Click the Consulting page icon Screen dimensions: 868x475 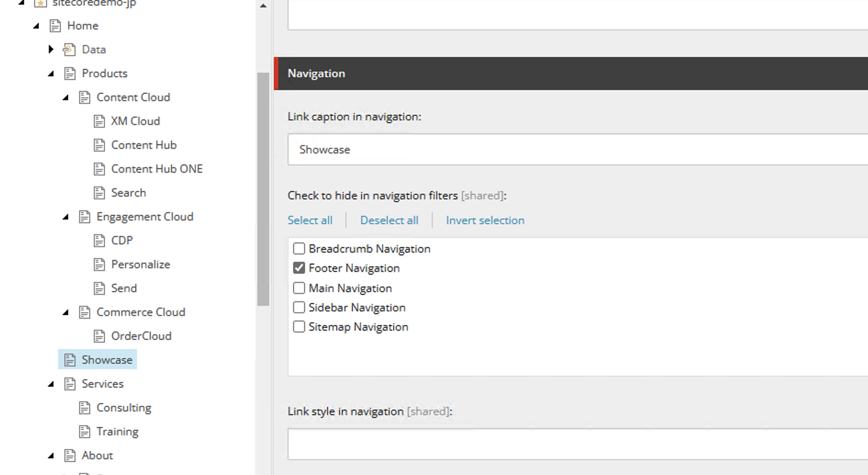pyautogui.click(x=85, y=408)
